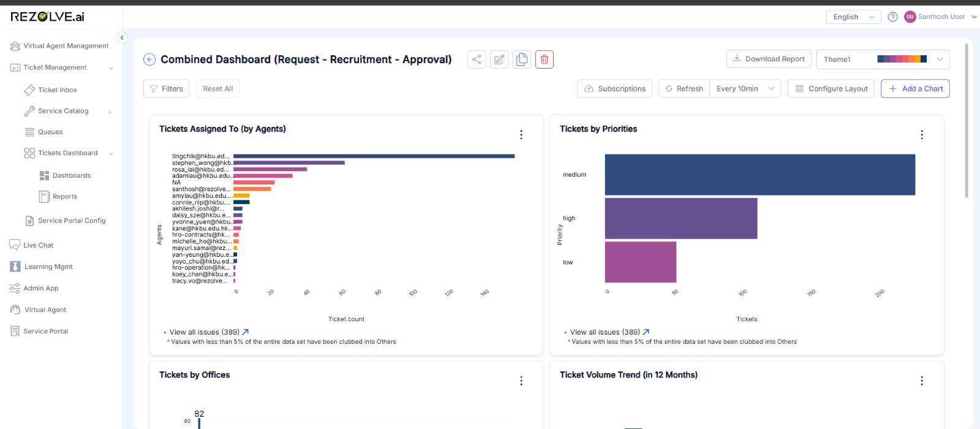980x429 pixels.
Task: Open the Every 10min refresh interval dropdown
Action: click(x=745, y=89)
